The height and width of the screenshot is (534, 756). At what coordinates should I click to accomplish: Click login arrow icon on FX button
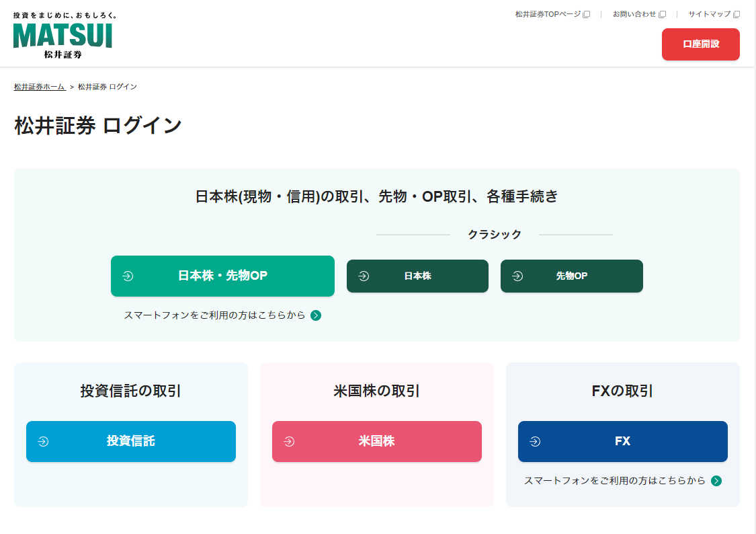click(535, 441)
